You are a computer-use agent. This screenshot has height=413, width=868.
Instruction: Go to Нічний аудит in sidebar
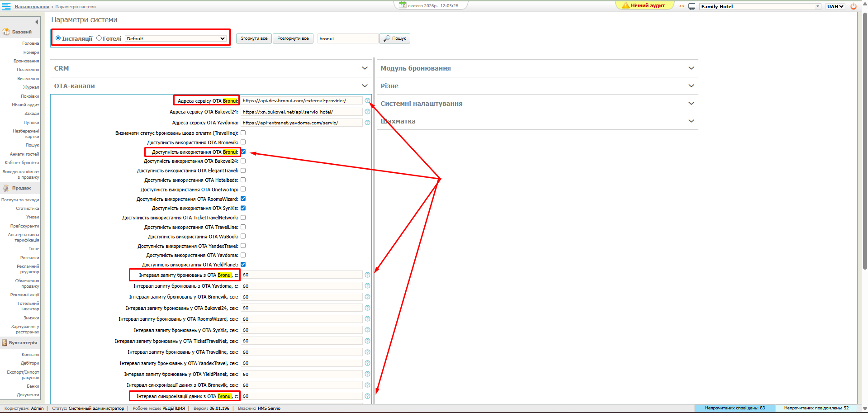tap(25, 105)
